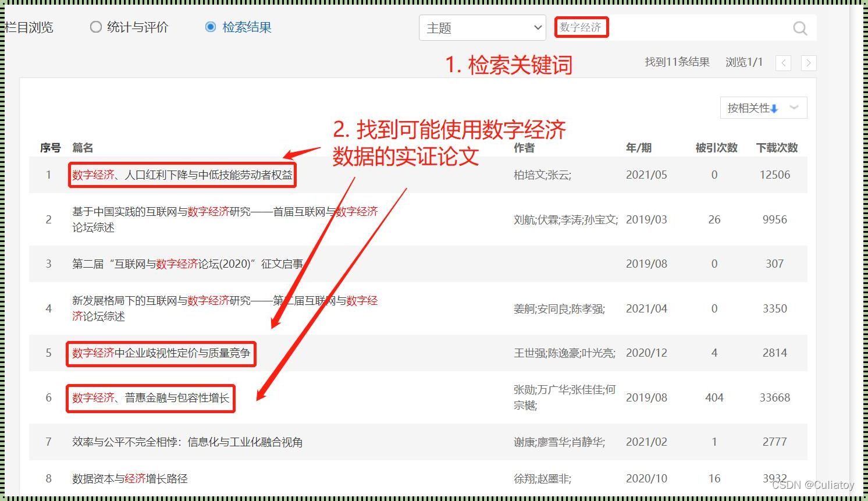Click authors 徐翔;赵墨非;
The height and width of the screenshot is (501, 868).
(x=542, y=478)
